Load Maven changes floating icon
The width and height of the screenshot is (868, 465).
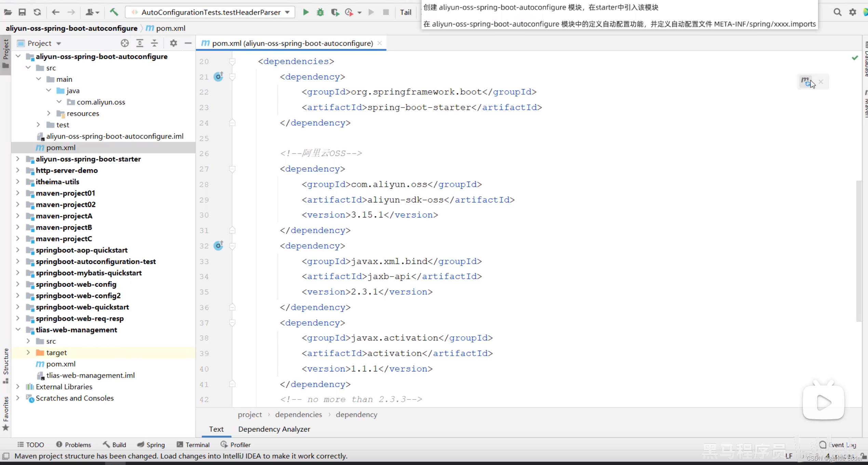[x=806, y=82]
